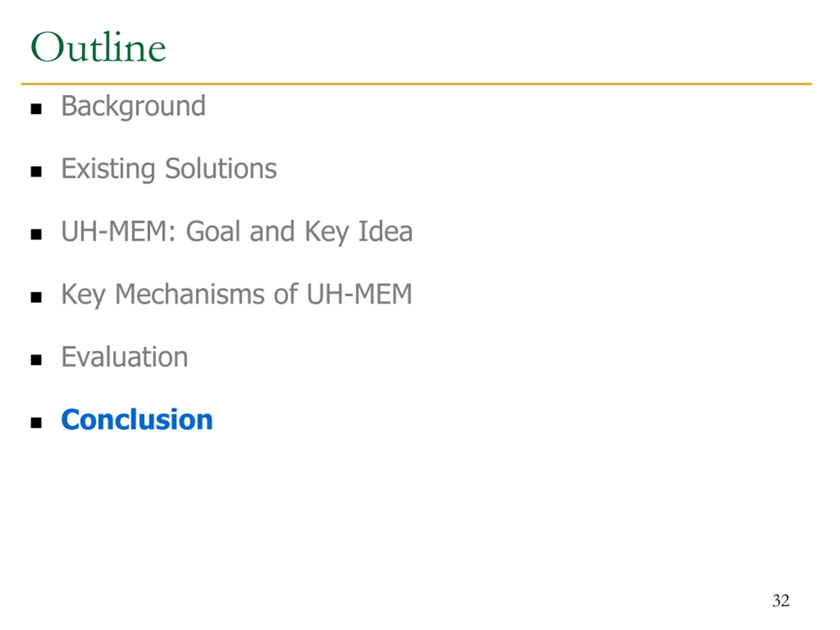
Task: Select UH-MEM: Goal and Key Idea line
Action: pos(237,232)
